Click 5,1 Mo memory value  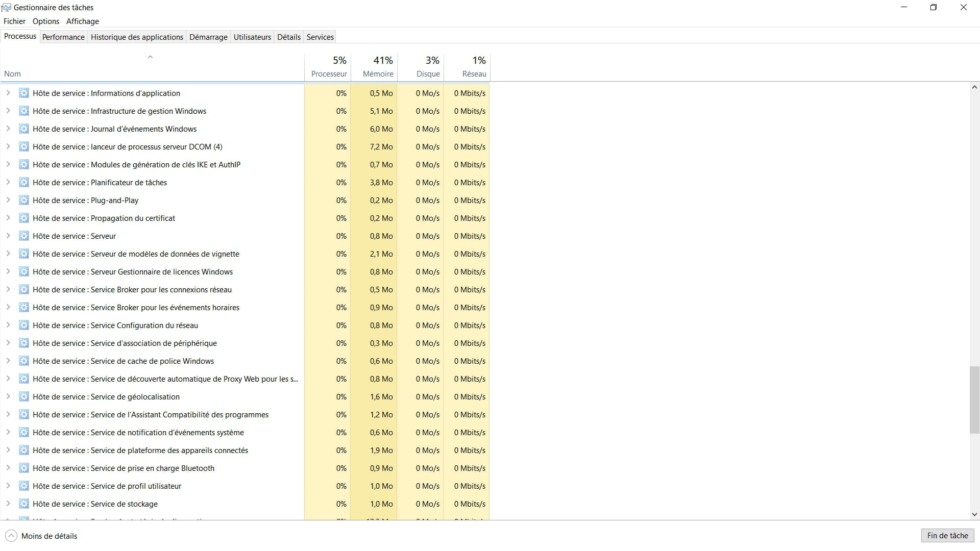click(x=381, y=111)
